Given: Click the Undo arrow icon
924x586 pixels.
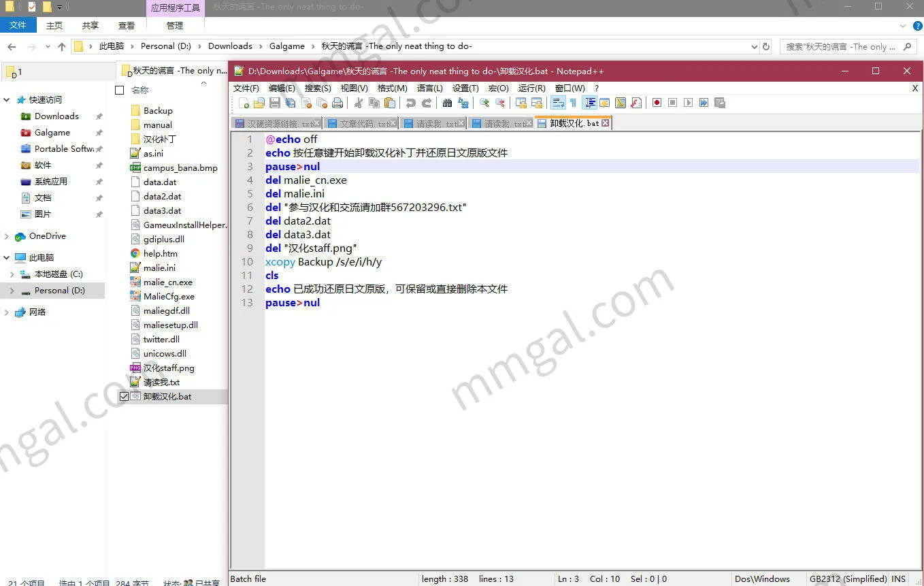Looking at the screenshot, I should click(410, 103).
